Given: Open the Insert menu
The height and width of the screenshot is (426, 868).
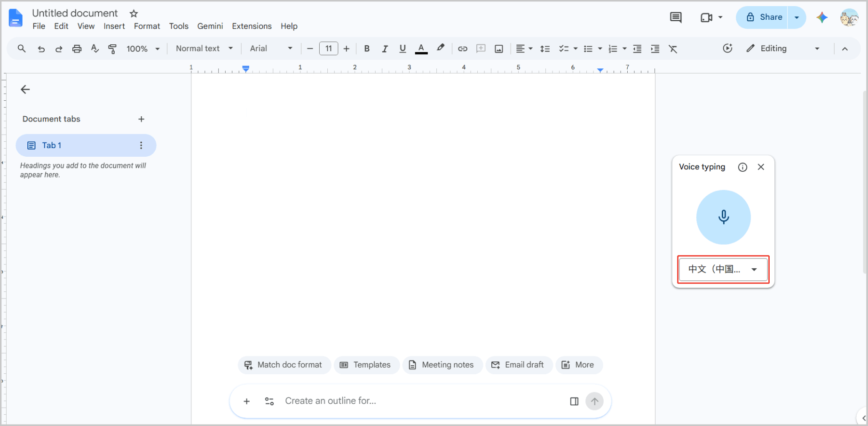Looking at the screenshot, I should 114,26.
